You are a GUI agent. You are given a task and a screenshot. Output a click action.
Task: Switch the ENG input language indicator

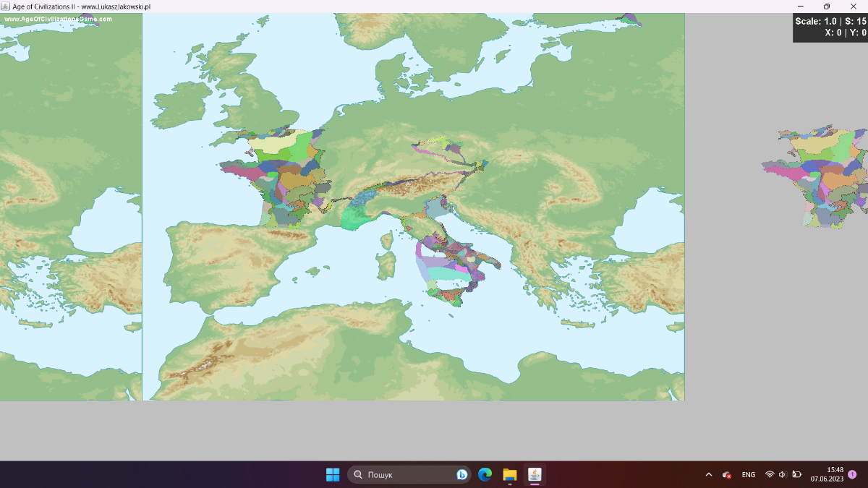[749, 474]
